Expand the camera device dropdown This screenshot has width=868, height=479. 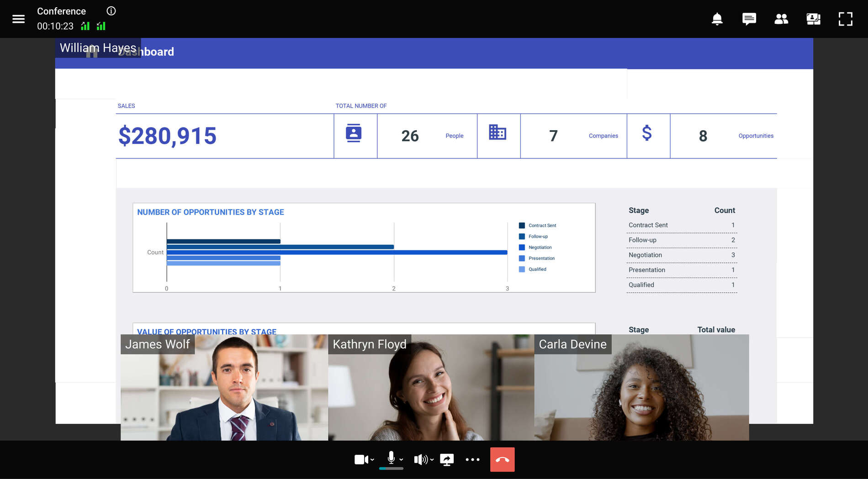click(371, 460)
